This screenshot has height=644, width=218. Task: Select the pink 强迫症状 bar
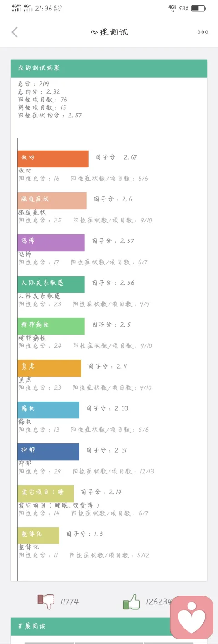[x=52, y=201]
